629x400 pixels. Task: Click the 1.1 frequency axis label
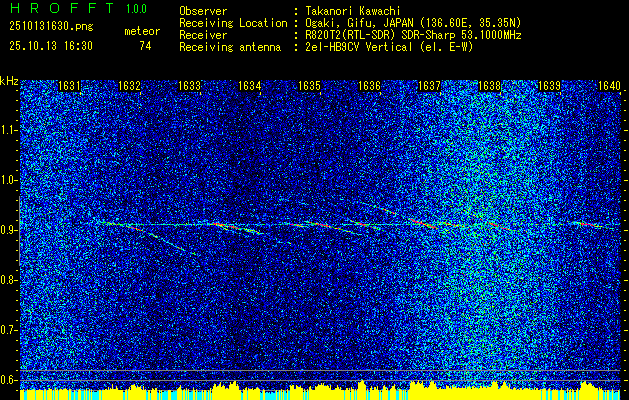[x=9, y=130]
